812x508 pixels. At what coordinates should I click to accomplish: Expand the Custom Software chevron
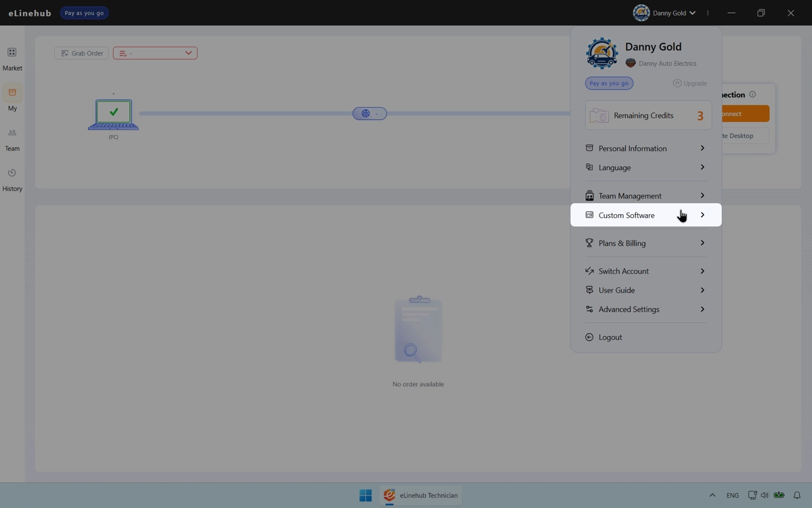702,215
